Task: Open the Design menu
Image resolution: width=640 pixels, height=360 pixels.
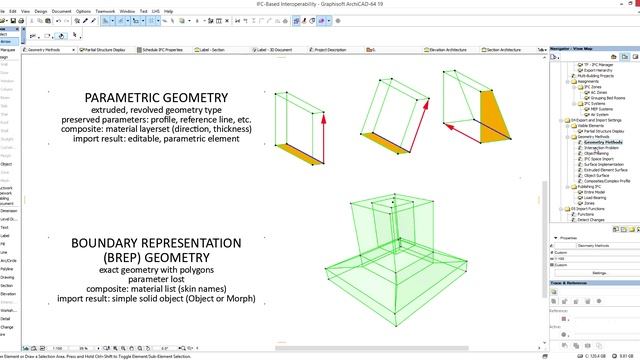Action: 41,11
